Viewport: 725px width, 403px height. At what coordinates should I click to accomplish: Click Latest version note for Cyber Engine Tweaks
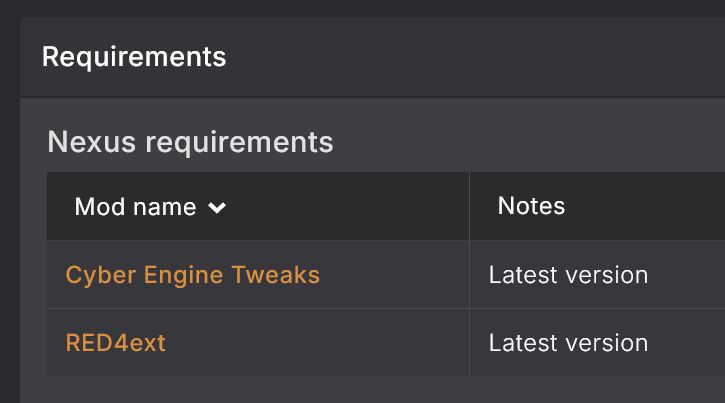[568, 274]
